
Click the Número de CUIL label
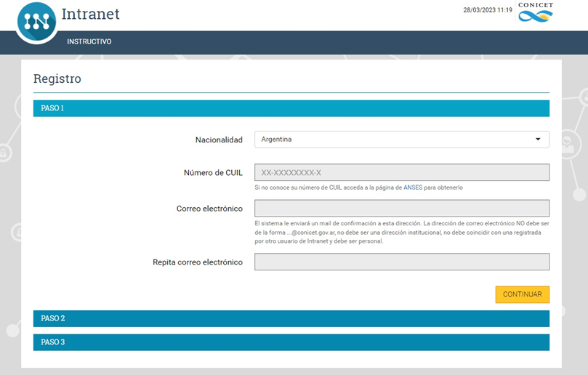pyautogui.click(x=213, y=173)
